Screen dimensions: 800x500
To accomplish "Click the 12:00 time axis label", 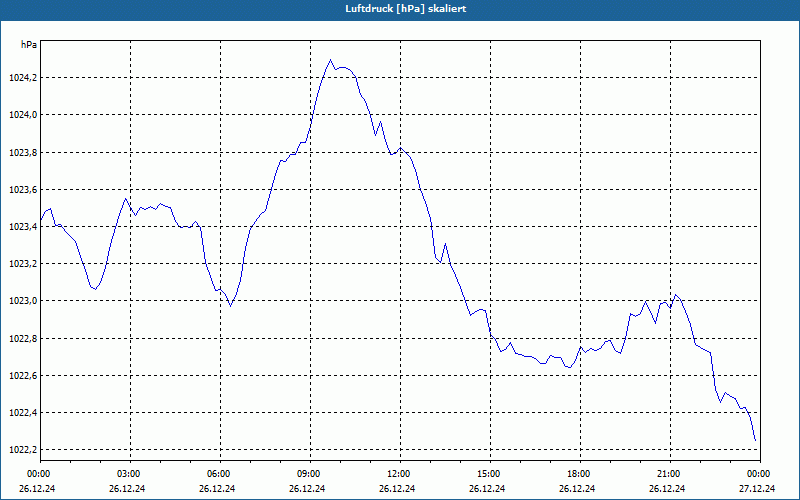I will 400,474.
